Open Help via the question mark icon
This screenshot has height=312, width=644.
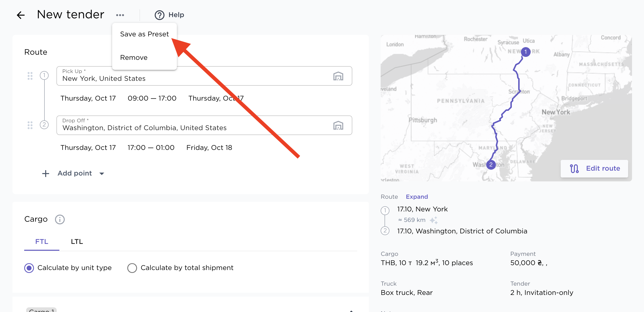160,15
